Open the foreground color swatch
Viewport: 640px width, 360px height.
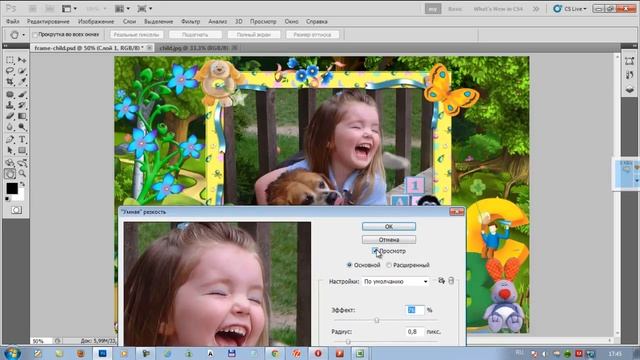tap(12, 188)
